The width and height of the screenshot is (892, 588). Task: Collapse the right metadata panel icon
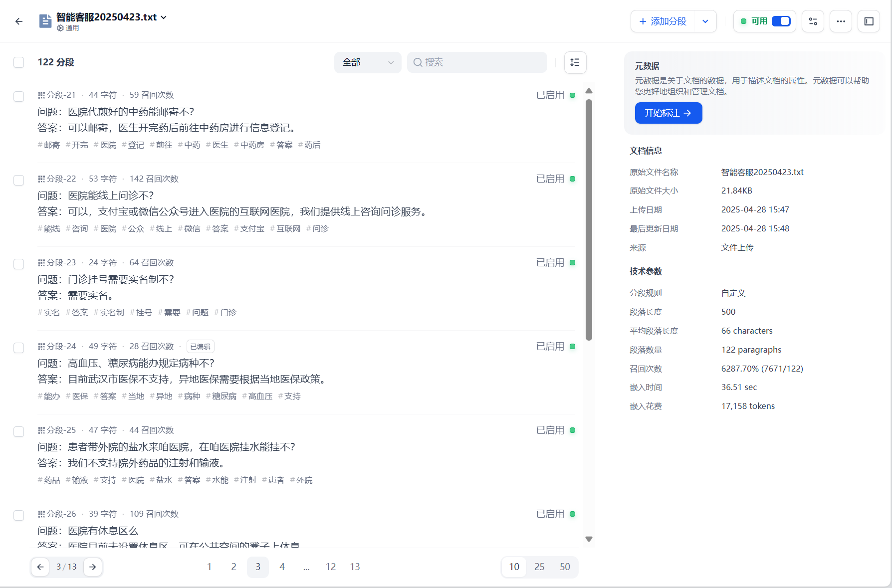(869, 21)
